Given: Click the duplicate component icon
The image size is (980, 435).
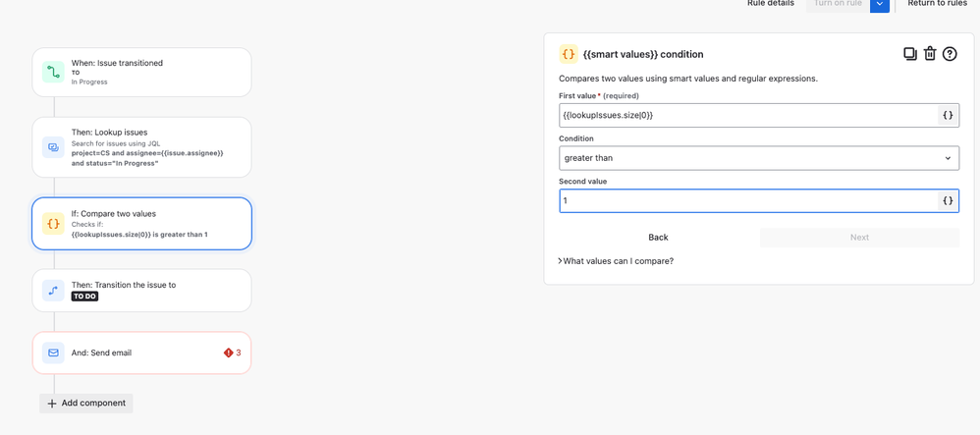Looking at the screenshot, I should pos(910,54).
